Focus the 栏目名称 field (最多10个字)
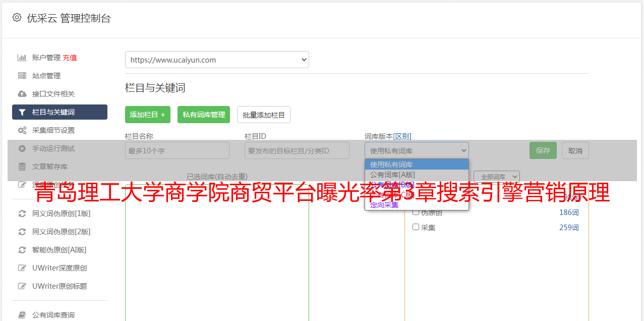The width and height of the screenshot is (644, 321). (x=177, y=150)
